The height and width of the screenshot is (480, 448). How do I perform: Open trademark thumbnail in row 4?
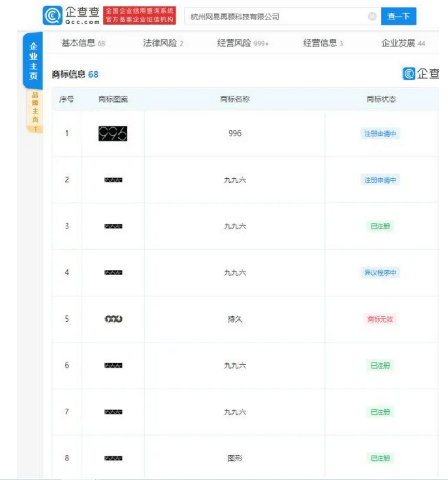coord(113,273)
